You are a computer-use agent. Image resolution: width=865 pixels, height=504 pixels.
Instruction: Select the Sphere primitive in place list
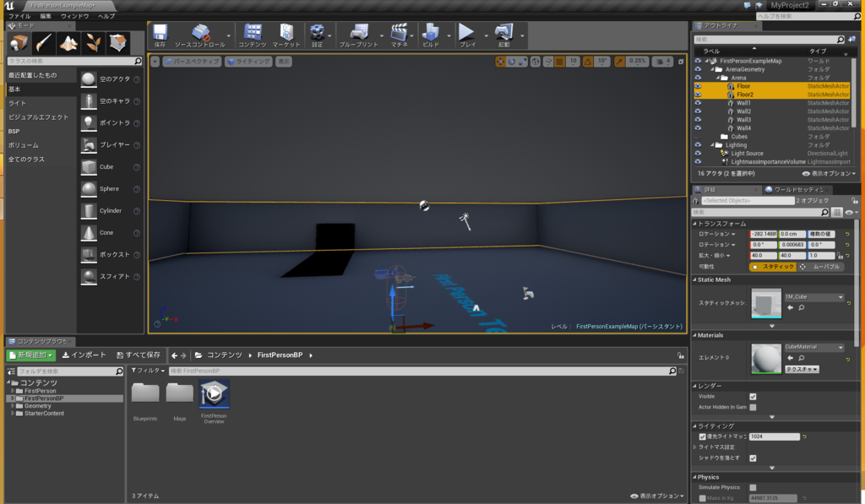tap(88, 189)
